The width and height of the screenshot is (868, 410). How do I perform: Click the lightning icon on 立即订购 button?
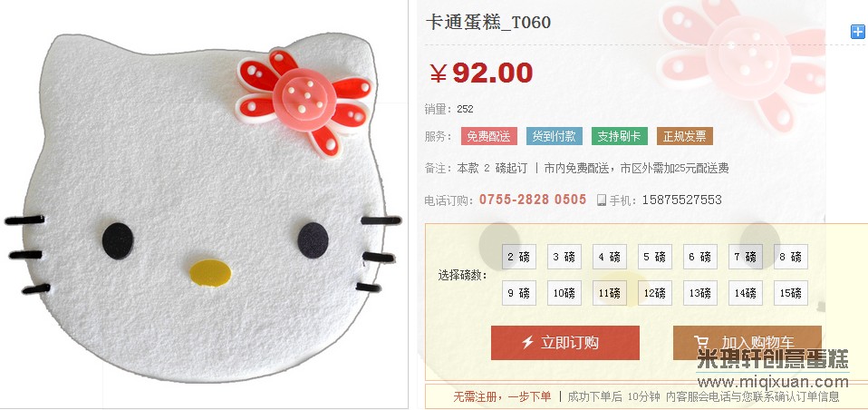point(527,342)
